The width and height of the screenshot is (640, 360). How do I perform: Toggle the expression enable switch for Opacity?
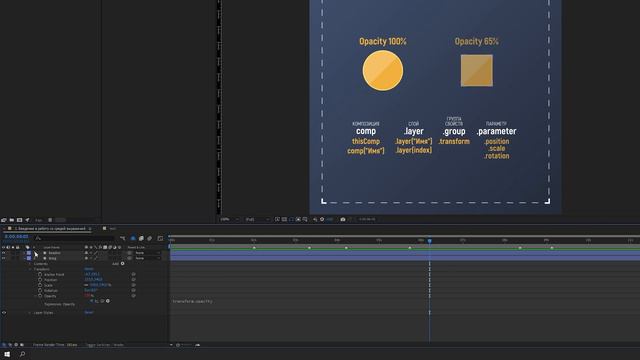click(x=91, y=301)
